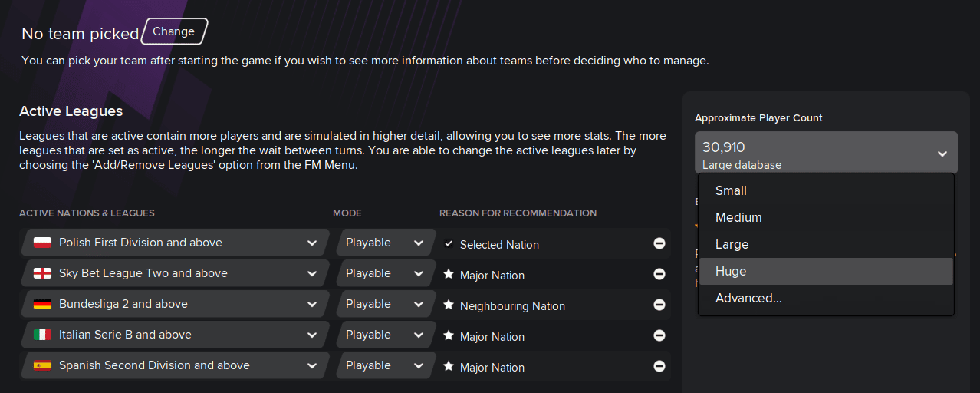Click the Spanish flag icon
The image size is (980, 393).
[42, 365]
